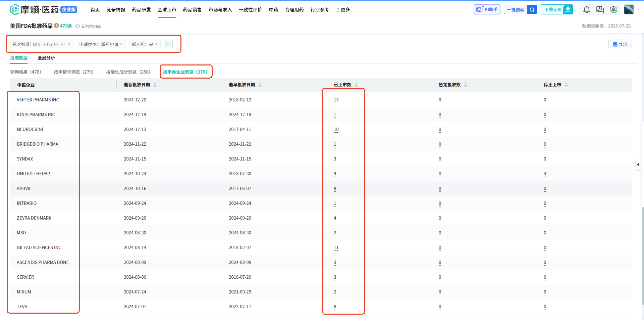Open 全球上市 menu
The width and height of the screenshot is (644, 320).
click(167, 10)
